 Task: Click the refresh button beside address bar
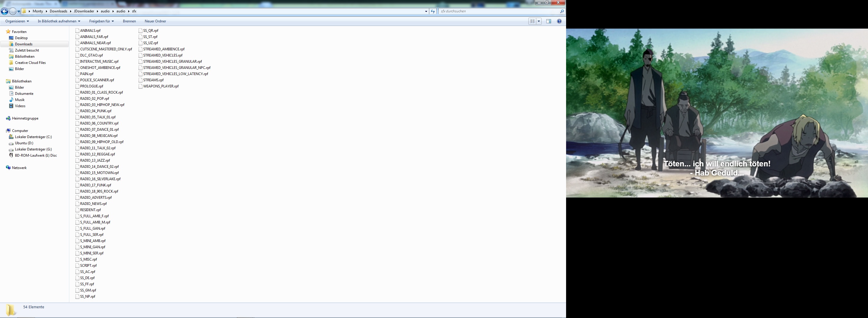433,11
